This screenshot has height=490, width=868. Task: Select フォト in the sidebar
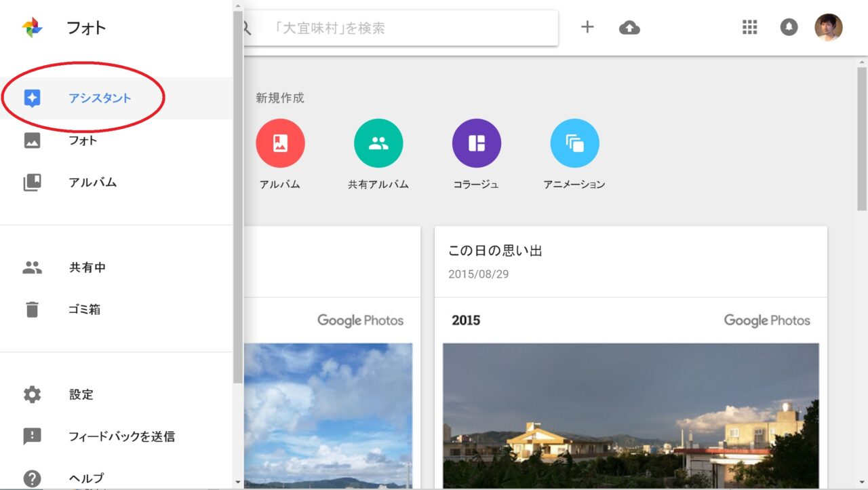pos(83,140)
